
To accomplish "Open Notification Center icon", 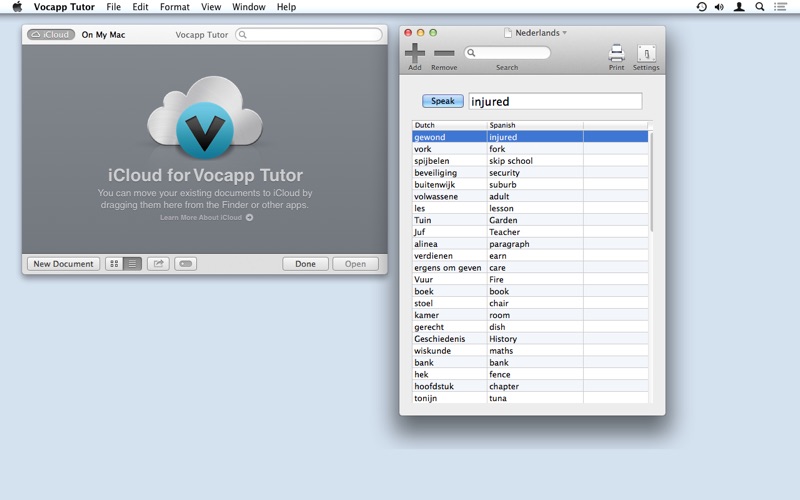I will pos(780,7).
